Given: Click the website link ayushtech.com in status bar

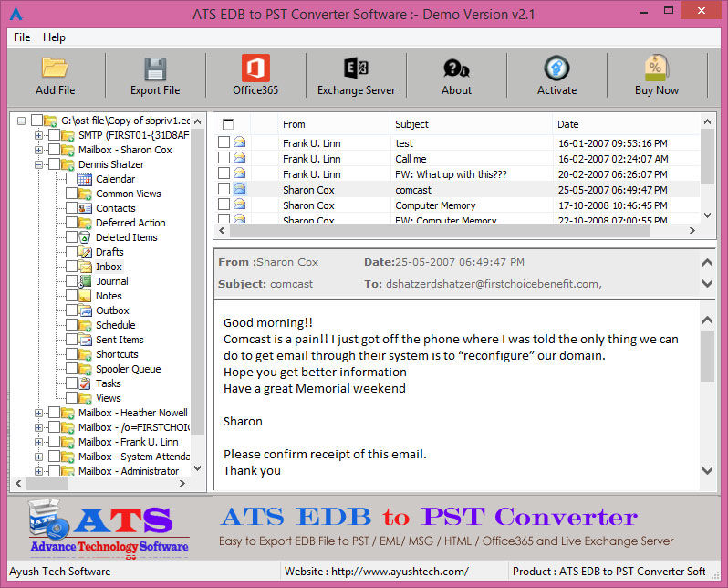Looking at the screenshot, I should click(400, 572).
